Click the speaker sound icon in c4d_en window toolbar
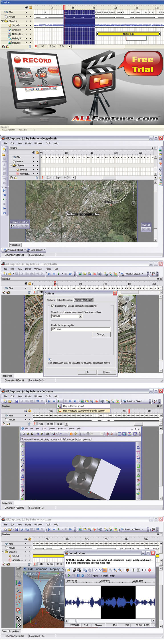Screen dimensions: 164x644 click(x=100, y=529)
